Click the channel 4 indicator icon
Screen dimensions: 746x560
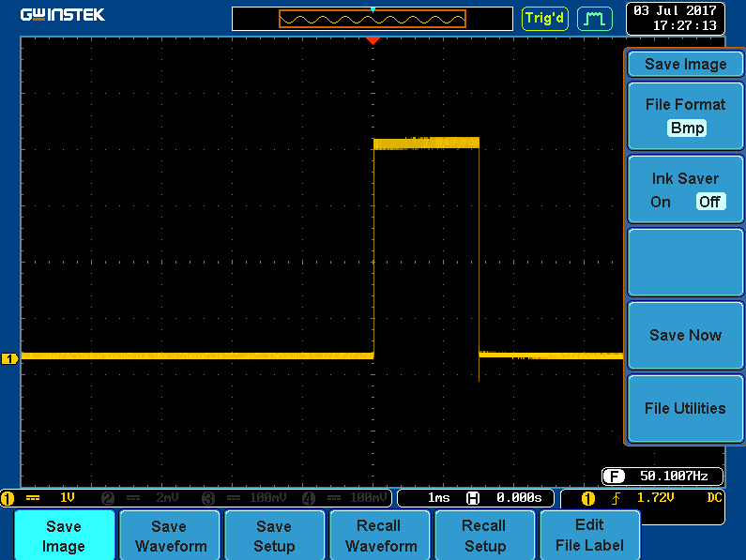click(309, 499)
